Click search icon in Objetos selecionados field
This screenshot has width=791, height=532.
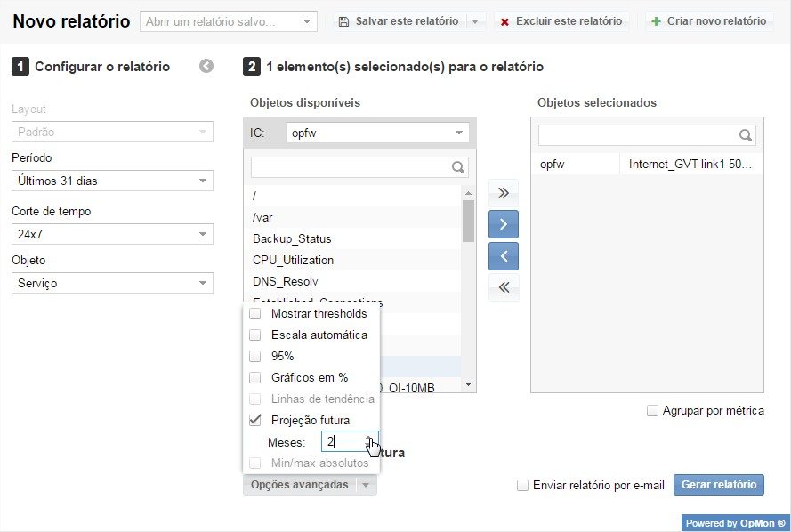(x=746, y=135)
